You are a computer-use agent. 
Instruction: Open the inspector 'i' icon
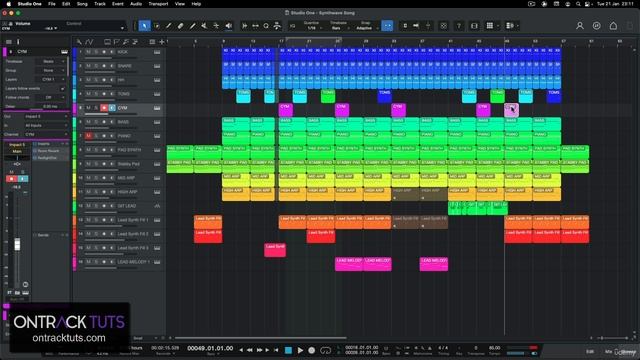click(18, 42)
